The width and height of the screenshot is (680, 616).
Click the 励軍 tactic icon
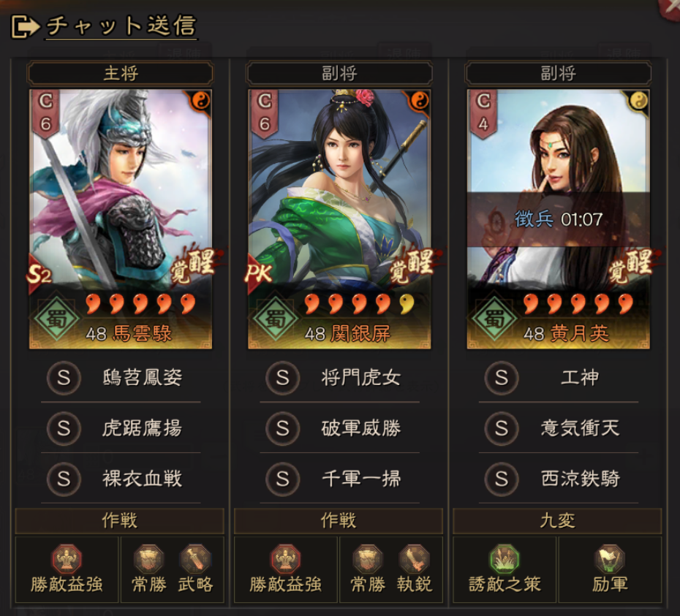[610, 559]
